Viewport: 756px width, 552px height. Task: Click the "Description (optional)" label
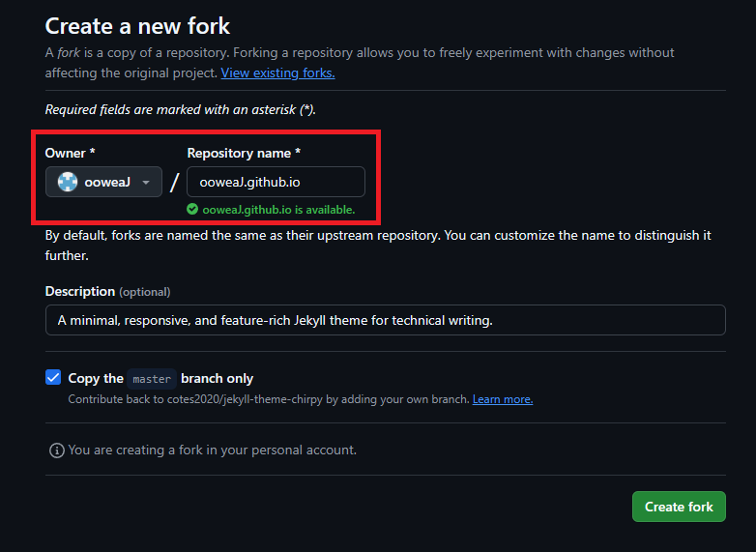tap(107, 291)
